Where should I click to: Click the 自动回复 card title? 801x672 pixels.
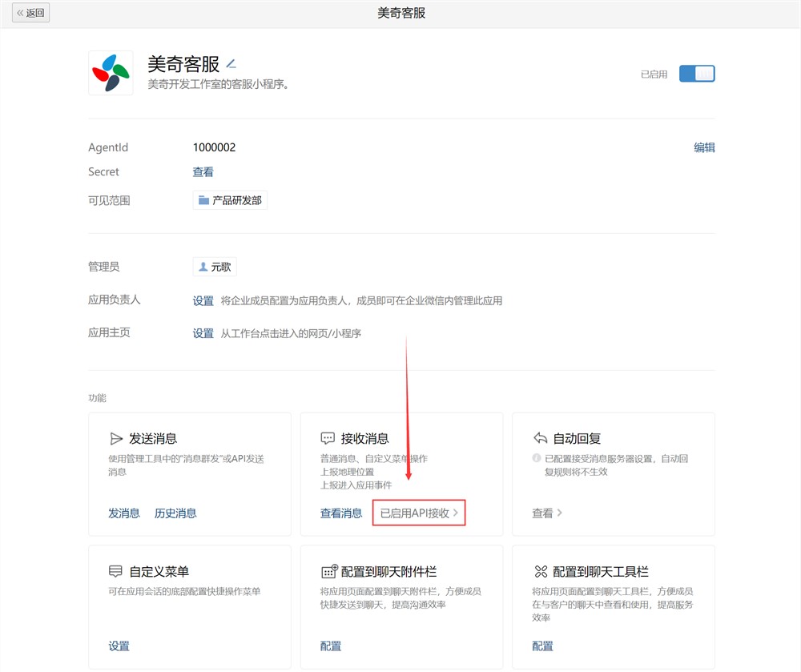pos(577,439)
